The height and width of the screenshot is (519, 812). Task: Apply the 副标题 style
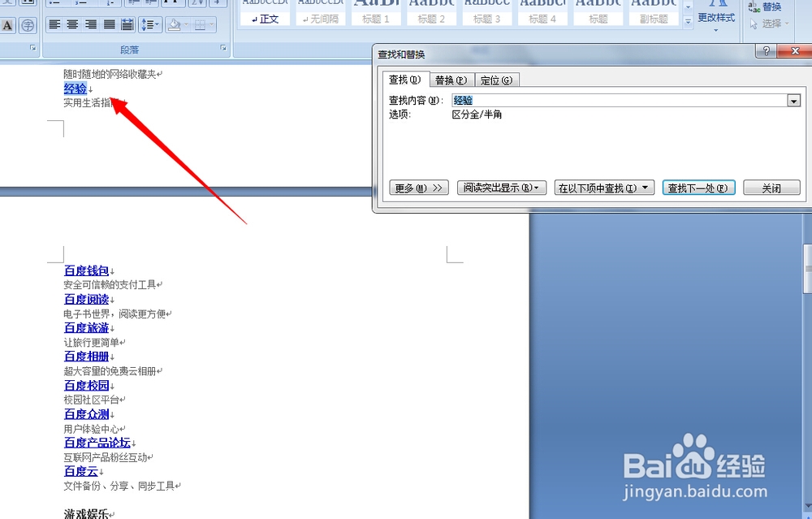tap(654, 12)
